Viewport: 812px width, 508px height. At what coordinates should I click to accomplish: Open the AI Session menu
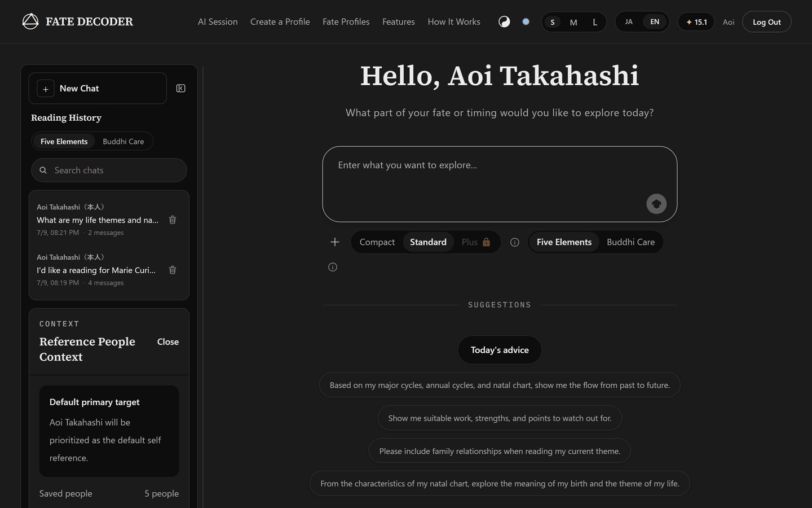218,21
